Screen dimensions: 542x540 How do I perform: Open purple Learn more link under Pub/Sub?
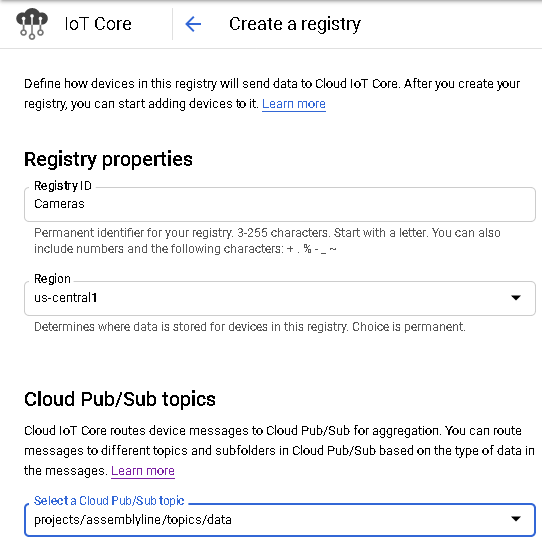coord(143,471)
